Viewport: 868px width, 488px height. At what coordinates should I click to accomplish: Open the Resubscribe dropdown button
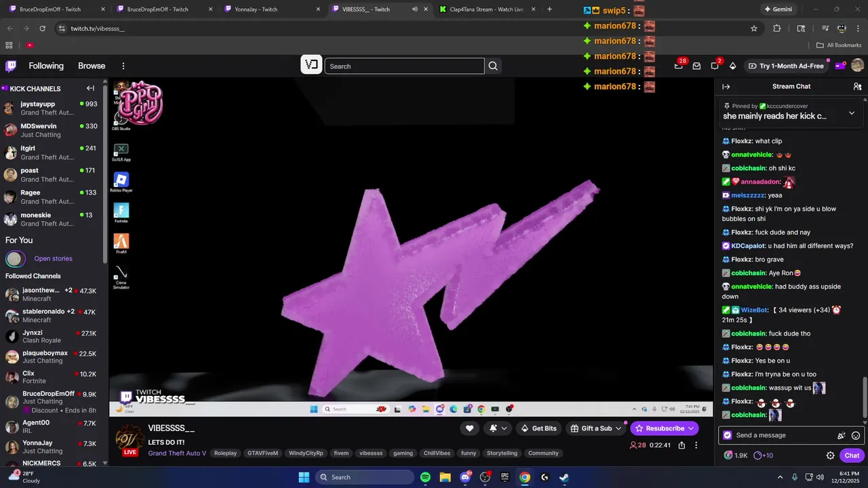tap(665, 428)
